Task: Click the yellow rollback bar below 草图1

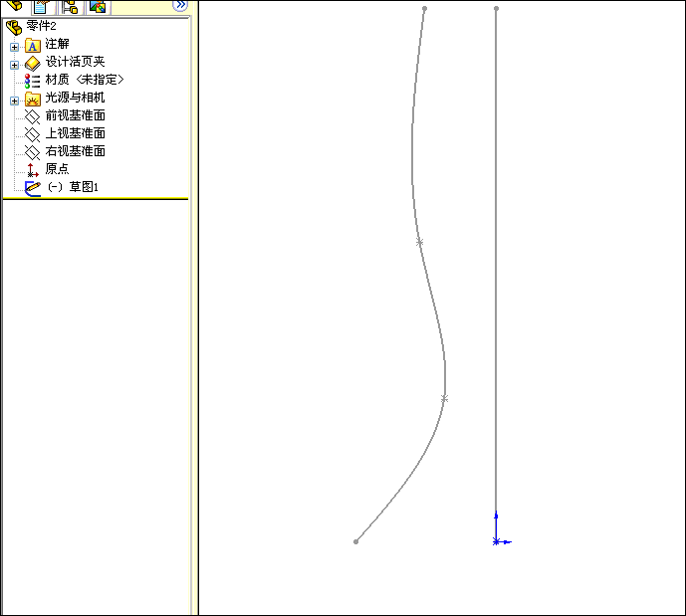Action: pos(96,199)
